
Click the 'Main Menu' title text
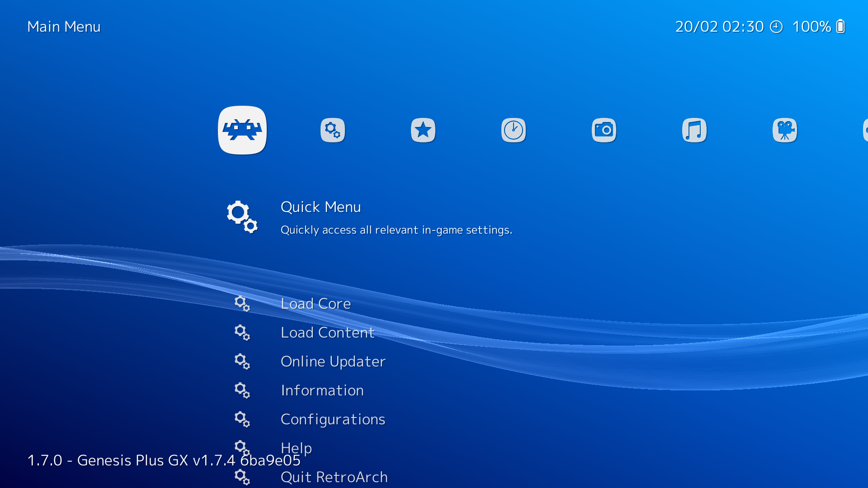click(64, 27)
